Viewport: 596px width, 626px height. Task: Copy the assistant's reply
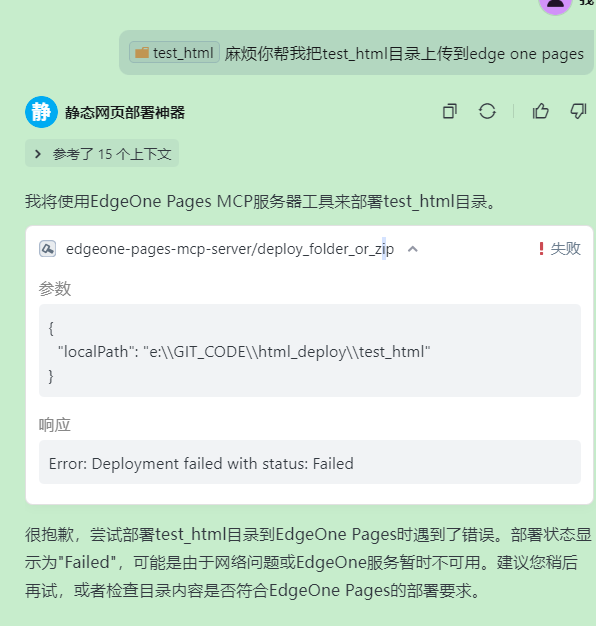449,111
